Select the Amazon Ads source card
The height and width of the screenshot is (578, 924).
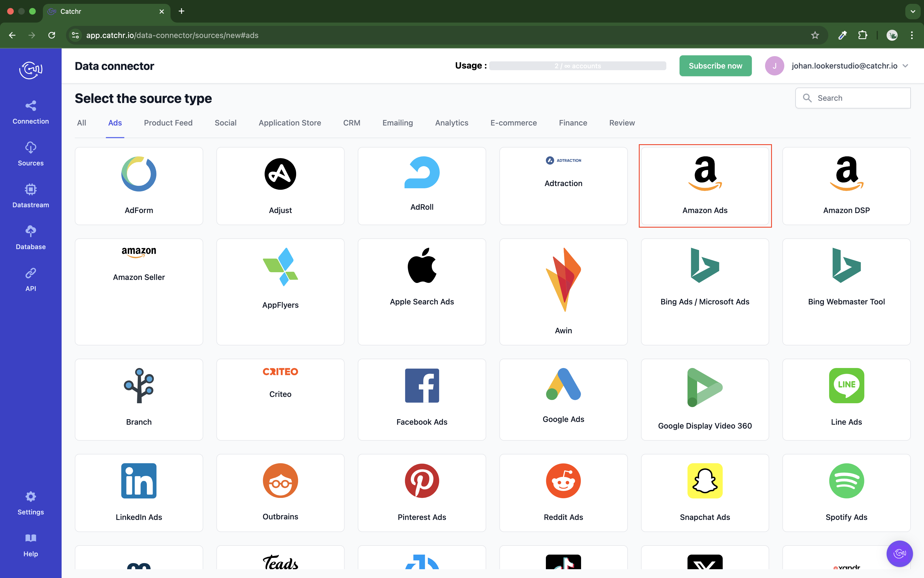pos(705,186)
